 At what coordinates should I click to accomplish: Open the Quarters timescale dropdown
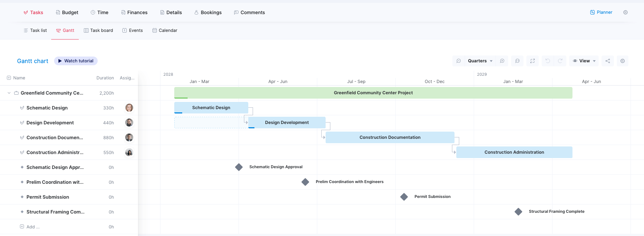pyautogui.click(x=480, y=61)
